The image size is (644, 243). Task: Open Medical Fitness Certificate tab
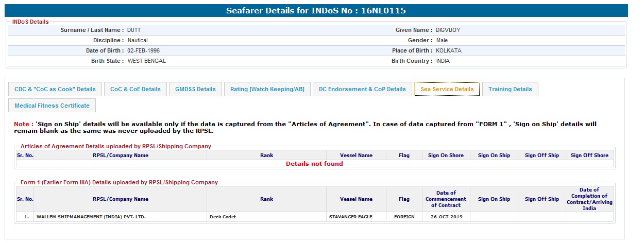click(52, 106)
